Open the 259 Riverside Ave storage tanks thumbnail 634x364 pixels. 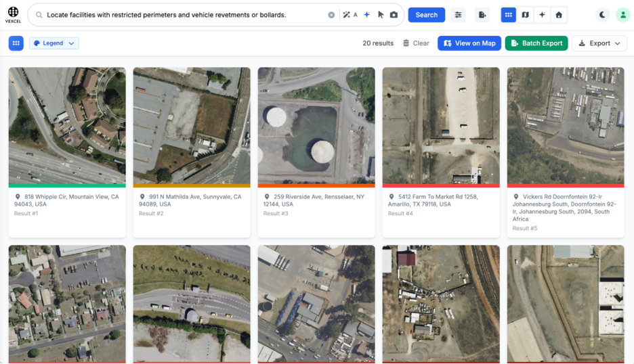point(316,126)
